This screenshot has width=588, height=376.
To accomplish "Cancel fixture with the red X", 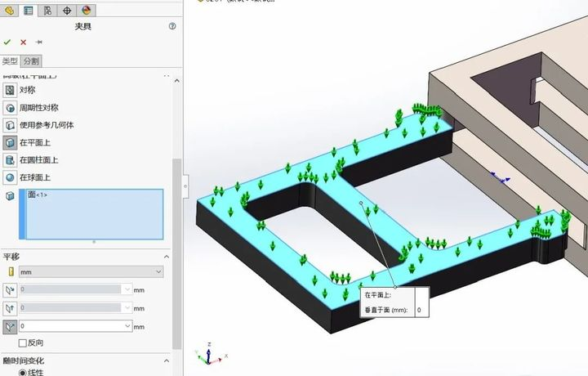I will tap(23, 42).
